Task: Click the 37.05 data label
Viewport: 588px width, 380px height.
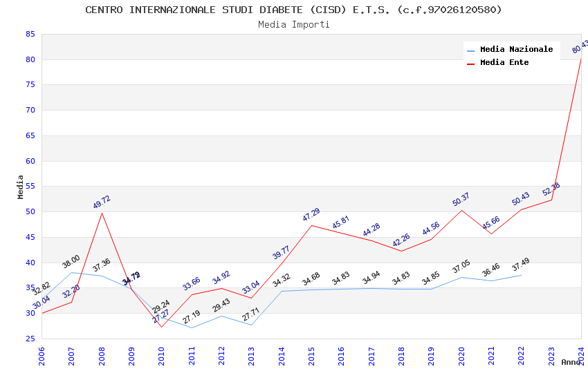Action: point(461,266)
